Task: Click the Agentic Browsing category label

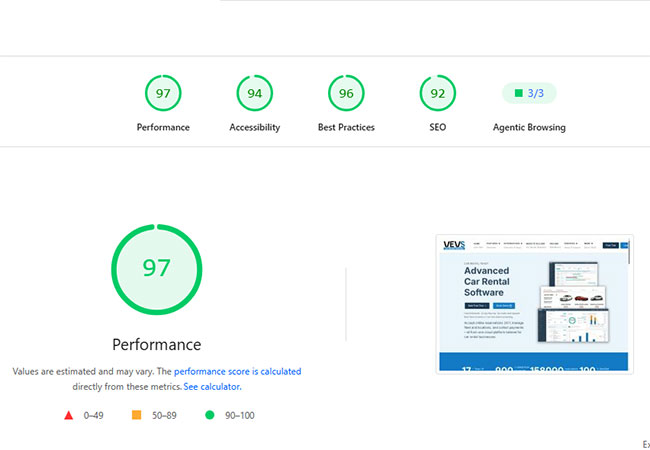Action: (x=529, y=127)
